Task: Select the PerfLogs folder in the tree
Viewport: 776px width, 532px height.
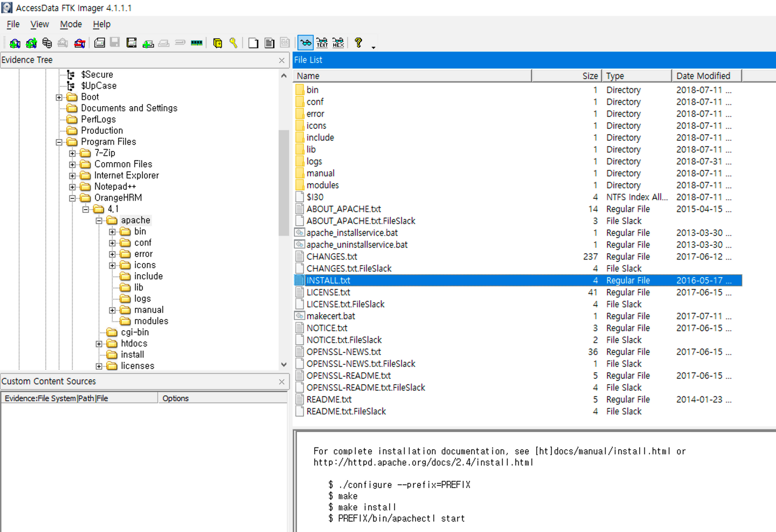Action: (98, 119)
